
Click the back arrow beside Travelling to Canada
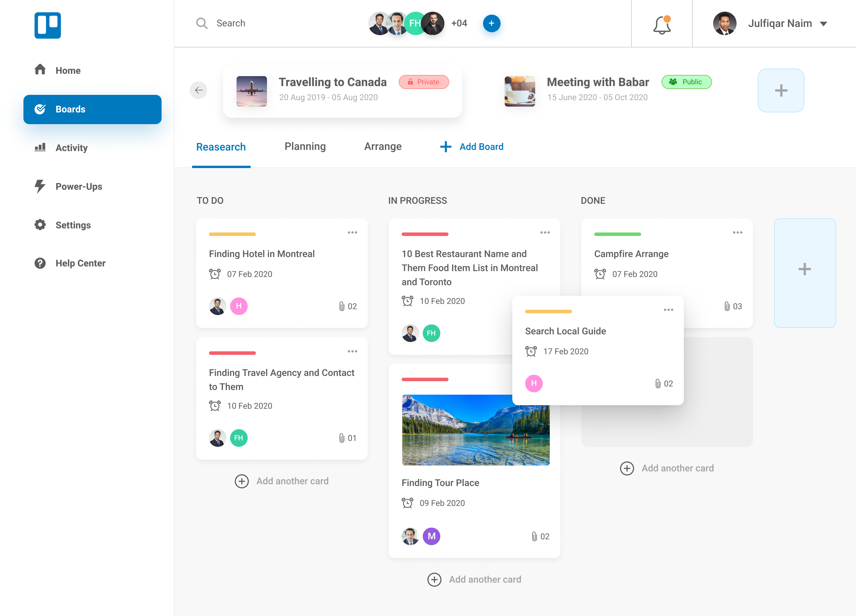(198, 90)
